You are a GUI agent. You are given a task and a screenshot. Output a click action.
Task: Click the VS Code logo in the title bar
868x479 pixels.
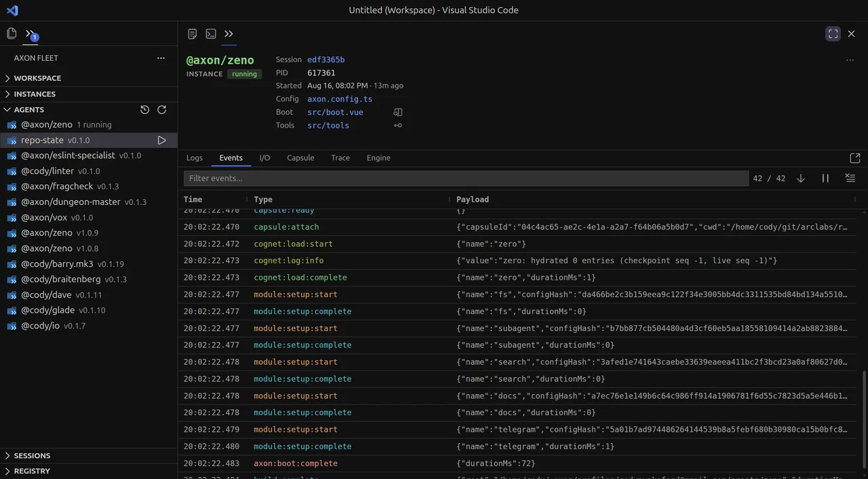[12, 10]
